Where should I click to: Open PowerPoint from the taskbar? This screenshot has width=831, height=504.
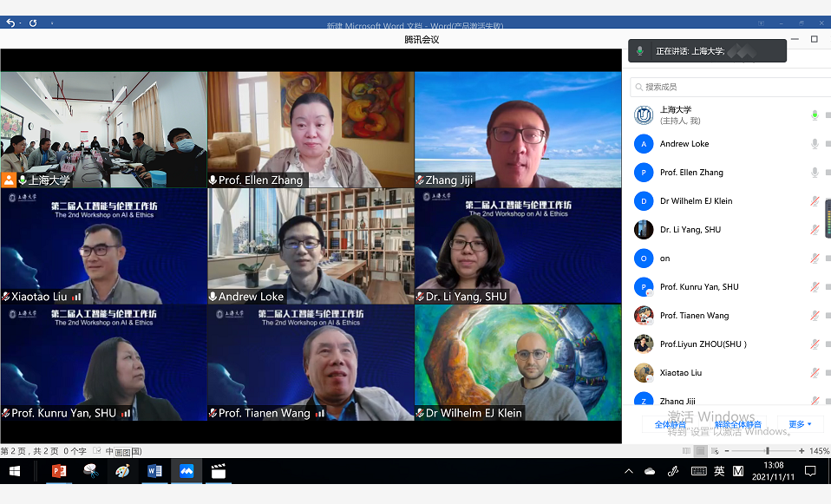click(x=59, y=471)
